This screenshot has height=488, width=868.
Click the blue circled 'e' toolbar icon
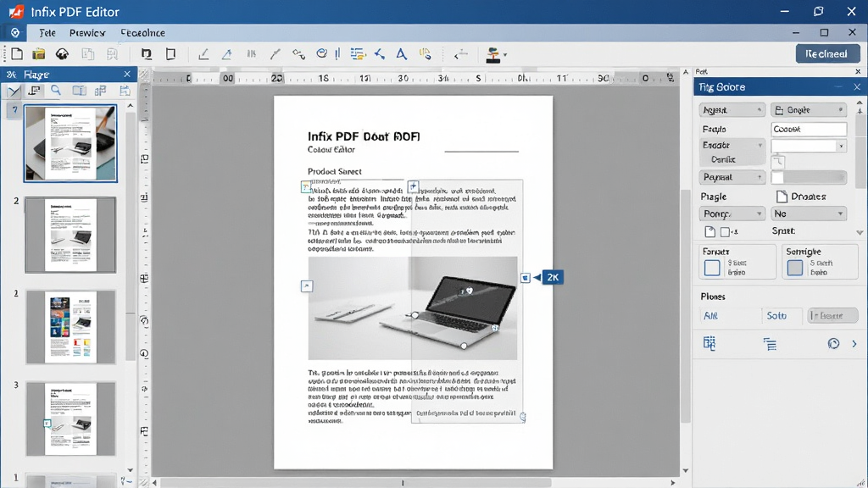click(321, 53)
